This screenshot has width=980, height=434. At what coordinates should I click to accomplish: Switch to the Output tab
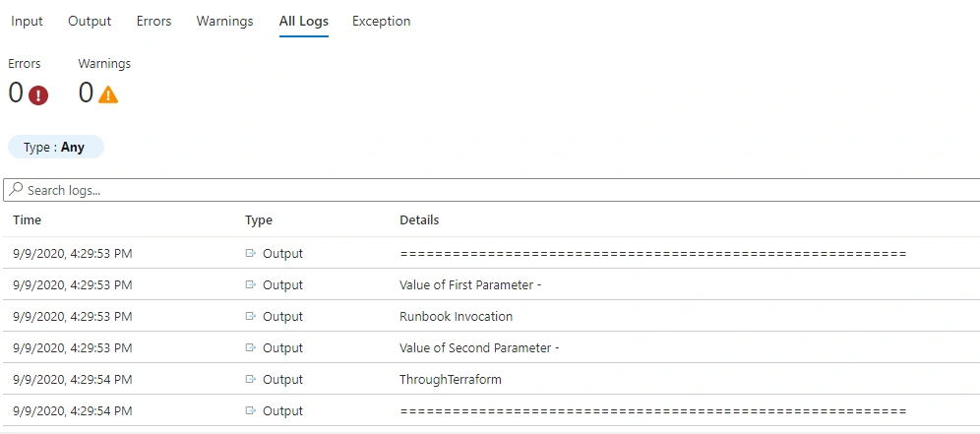click(90, 21)
